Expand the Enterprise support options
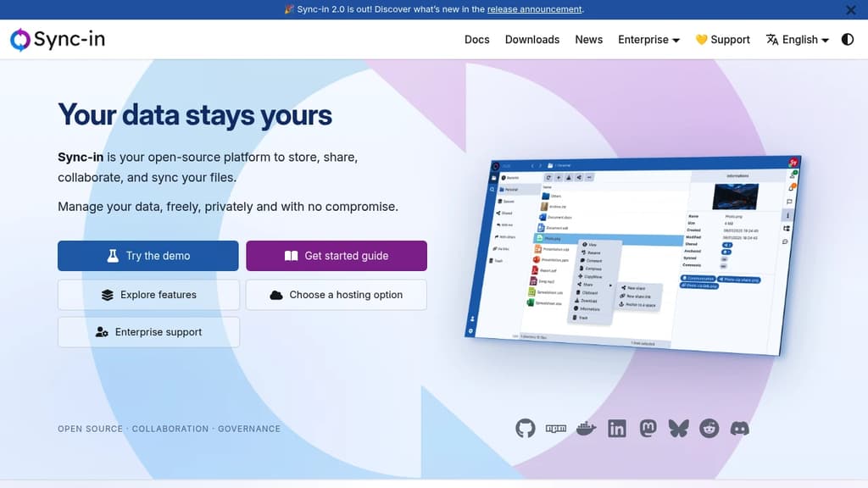The image size is (868, 488). [x=148, y=331]
